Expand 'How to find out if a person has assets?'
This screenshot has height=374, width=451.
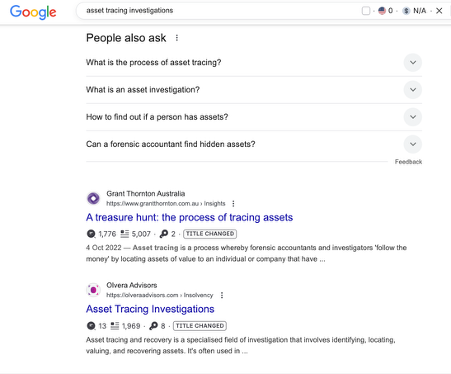tap(254, 117)
